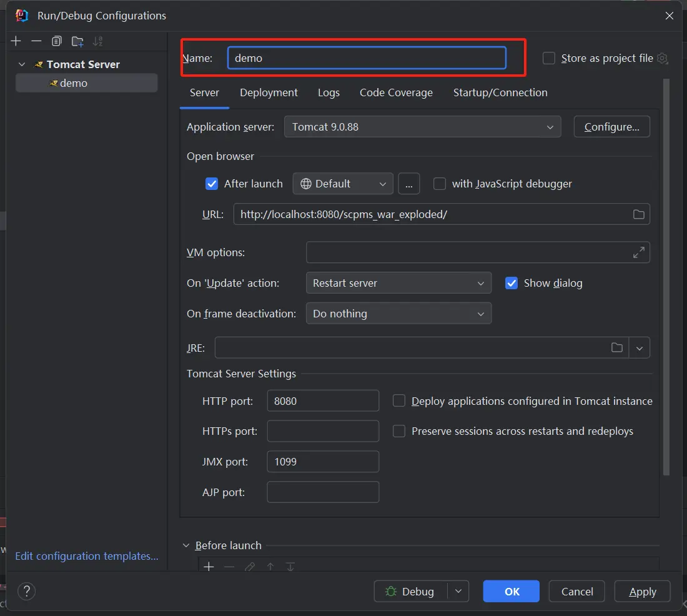This screenshot has width=687, height=616.
Task: Switch to the Deployment tab
Action: [269, 92]
